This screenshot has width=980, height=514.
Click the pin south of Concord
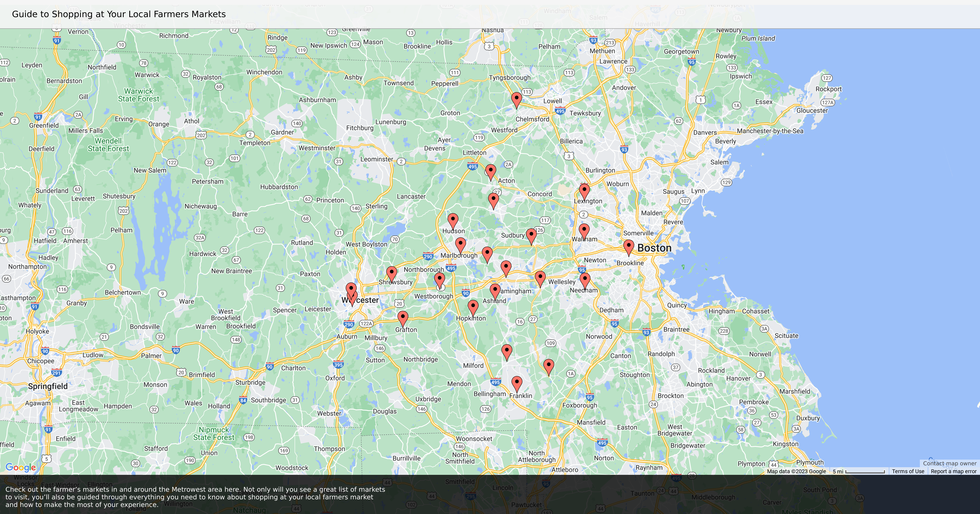click(x=494, y=201)
